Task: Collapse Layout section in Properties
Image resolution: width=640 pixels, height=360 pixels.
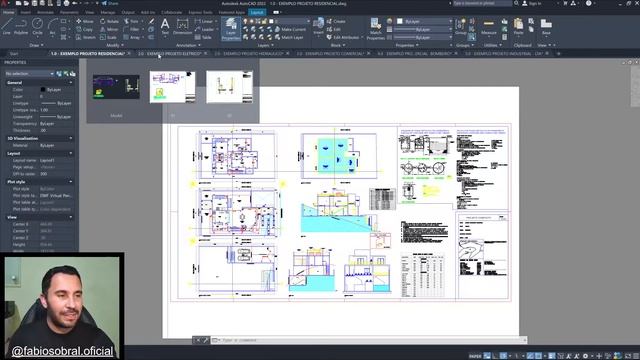Action: coord(71,153)
